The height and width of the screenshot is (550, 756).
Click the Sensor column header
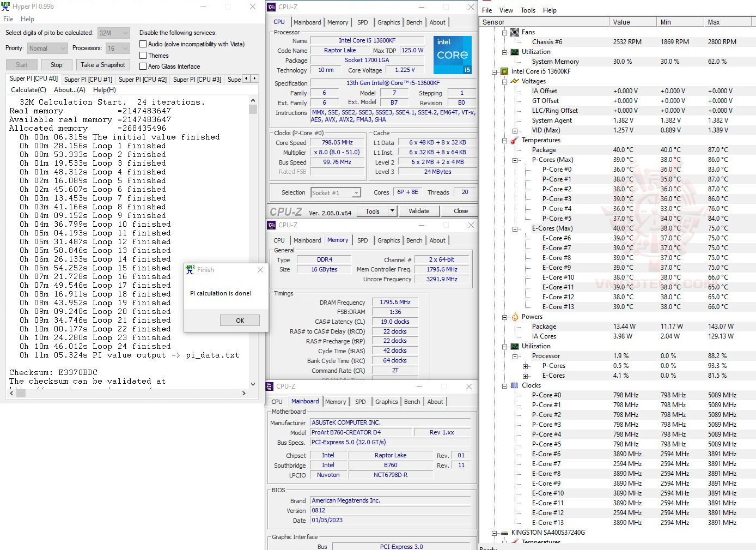[x=544, y=22]
